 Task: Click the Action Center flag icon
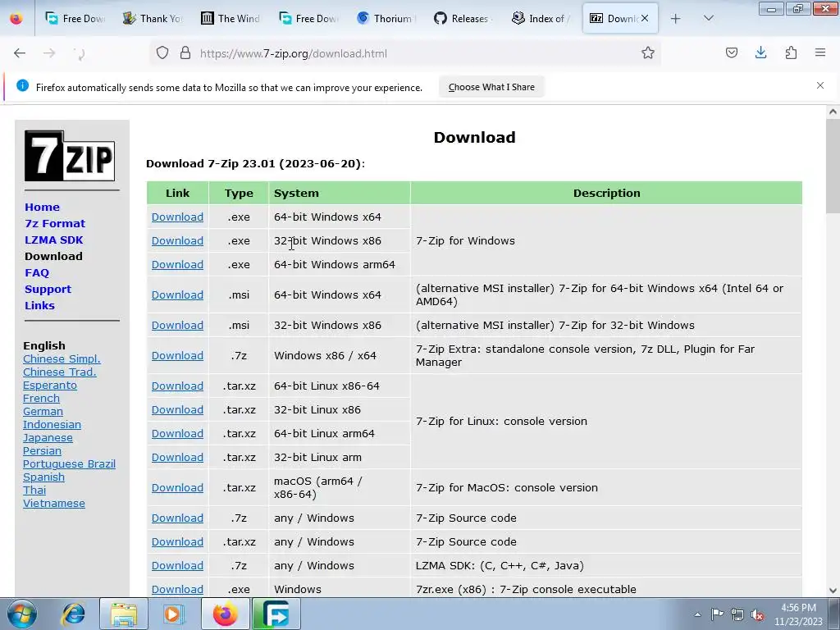717,614
